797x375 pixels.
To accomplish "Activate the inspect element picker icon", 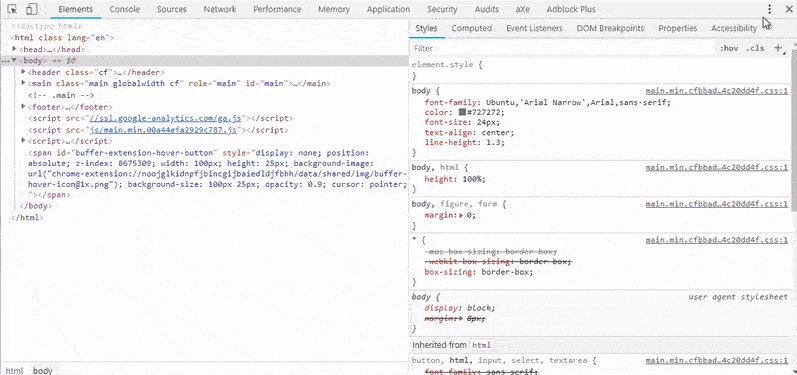I will point(14,9).
